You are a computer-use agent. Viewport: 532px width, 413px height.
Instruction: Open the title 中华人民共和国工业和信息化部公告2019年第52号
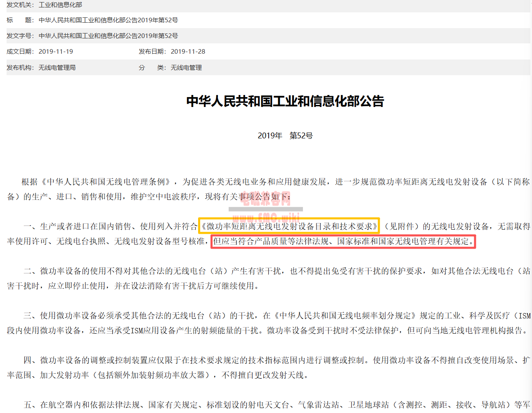pos(108,20)
